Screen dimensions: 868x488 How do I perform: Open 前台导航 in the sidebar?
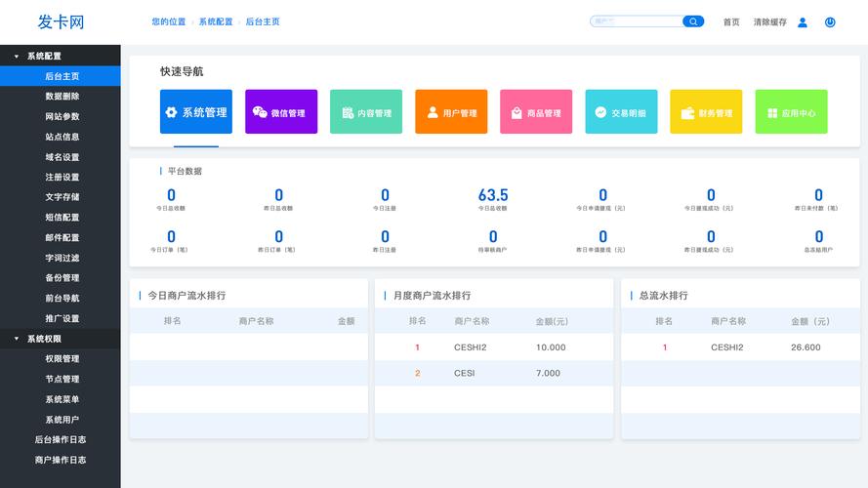(62, 299)
